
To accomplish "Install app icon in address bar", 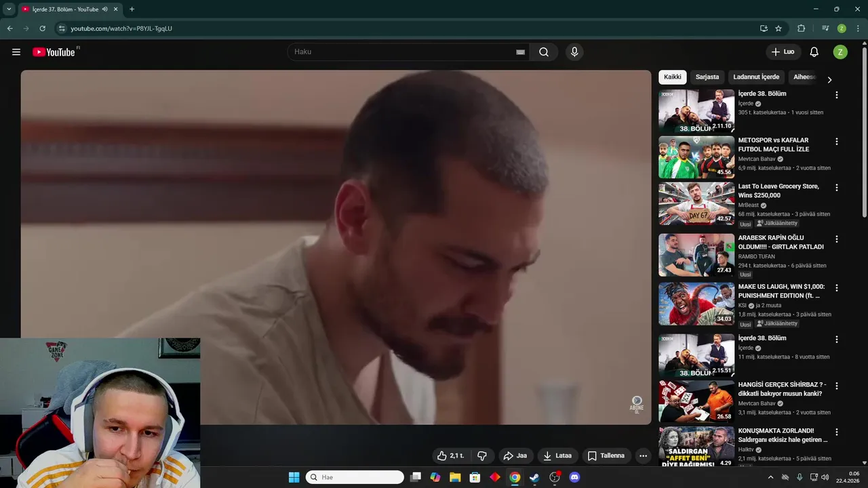I will [764, 28].
